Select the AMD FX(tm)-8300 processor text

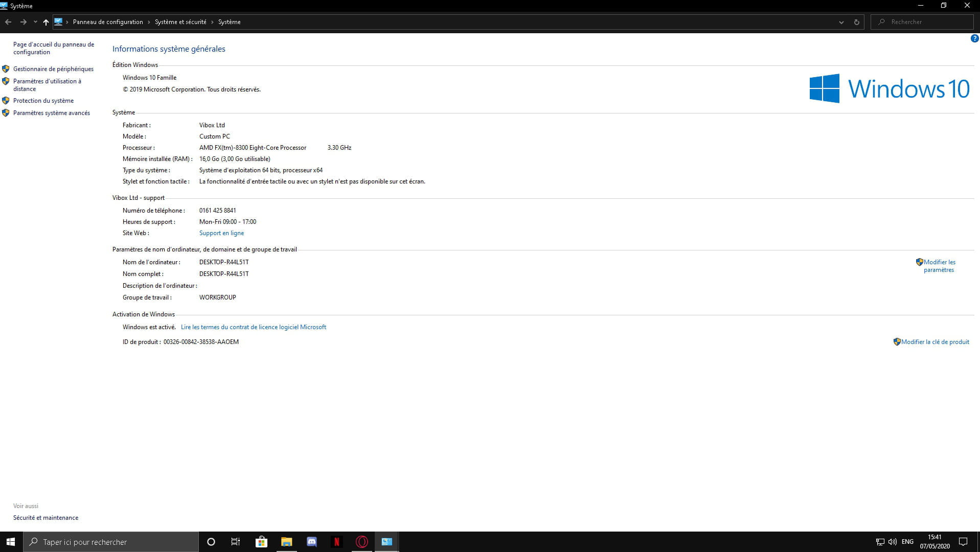(x=253, y=148)
